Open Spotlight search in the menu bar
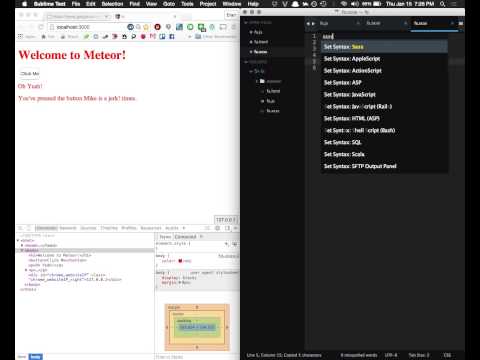 (442, 4)
